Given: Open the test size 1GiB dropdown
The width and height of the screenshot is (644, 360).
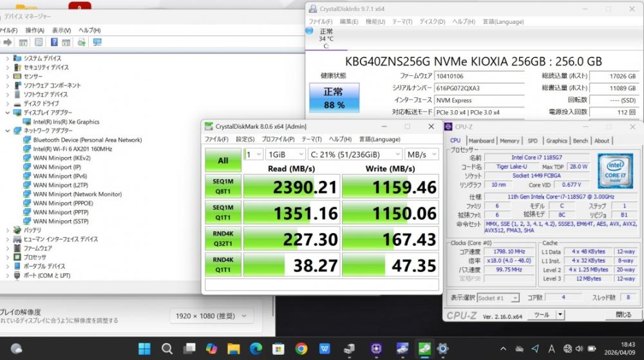Looking at the screenshot, I should coord(283,155).
